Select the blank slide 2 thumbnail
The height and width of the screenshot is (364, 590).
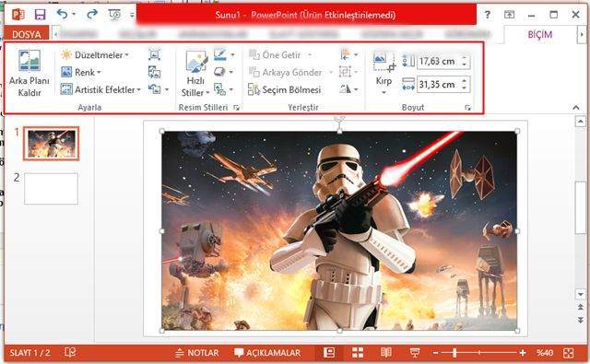pos(52,189)
